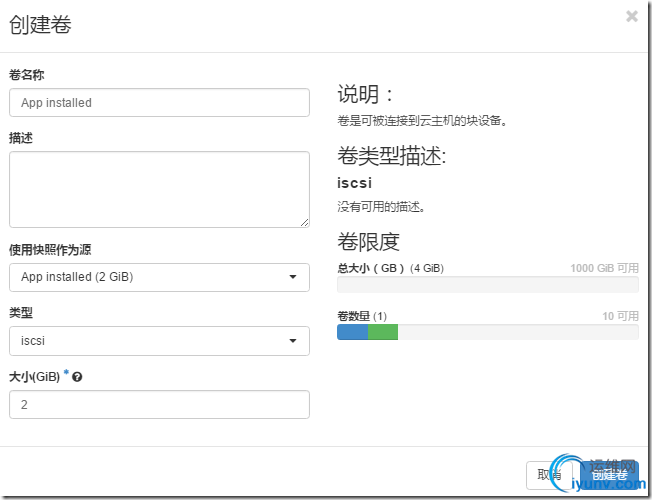Confirm with the 创建卷 button

(x=609, y=475)
